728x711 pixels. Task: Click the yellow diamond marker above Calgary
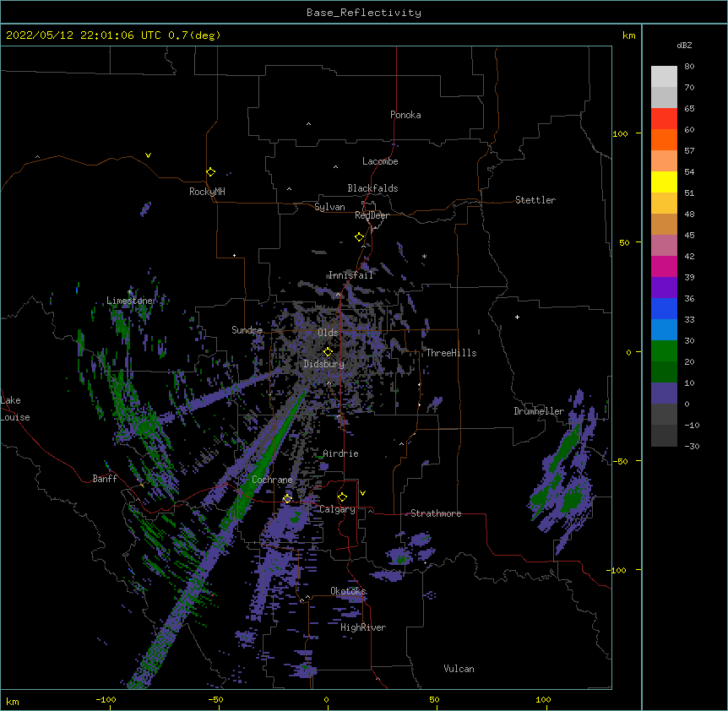pyautogui.click(x=342, y=497)
